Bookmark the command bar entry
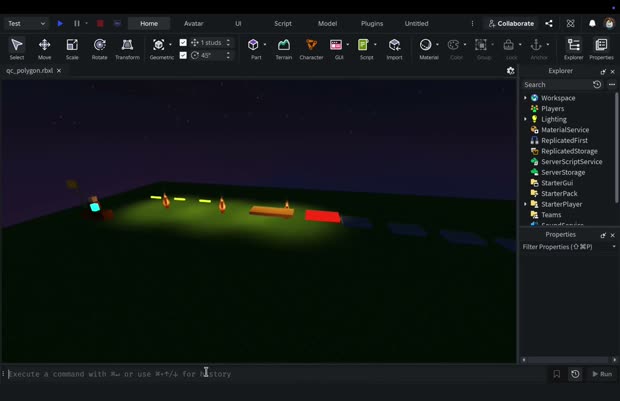Image resolution: width=620 pixels, height=401 pixels. coord(557,374)
